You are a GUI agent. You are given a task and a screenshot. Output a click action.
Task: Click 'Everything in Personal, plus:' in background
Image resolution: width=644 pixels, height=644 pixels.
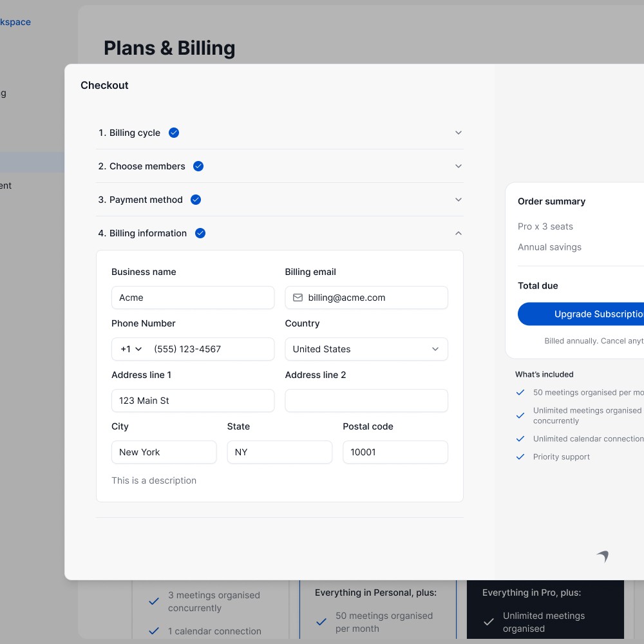click(x=376, y=592)
